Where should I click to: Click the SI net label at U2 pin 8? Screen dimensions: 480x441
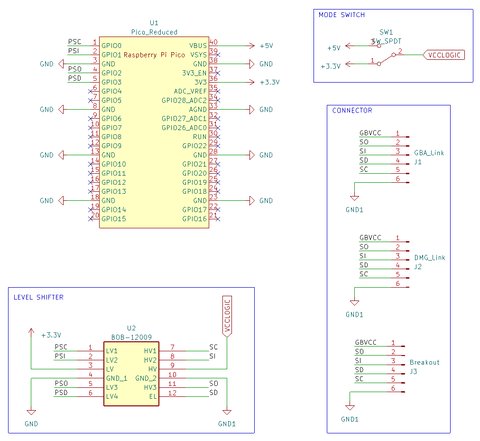tap(212, 356)
